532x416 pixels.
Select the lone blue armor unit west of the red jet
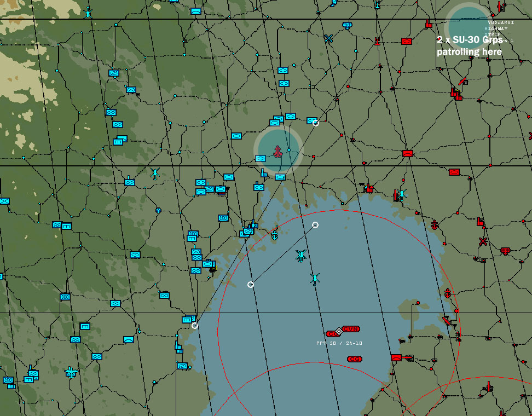[236, 136]
